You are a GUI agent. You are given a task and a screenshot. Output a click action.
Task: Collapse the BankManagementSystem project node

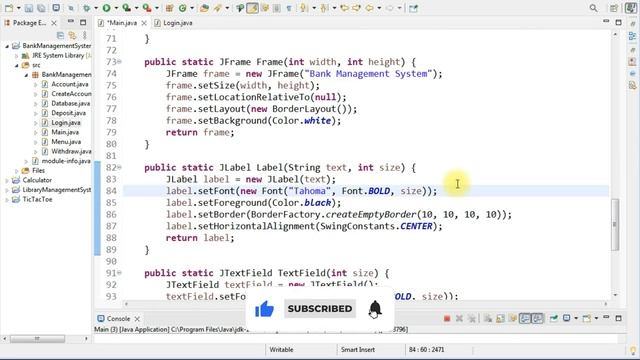(7, 46)
